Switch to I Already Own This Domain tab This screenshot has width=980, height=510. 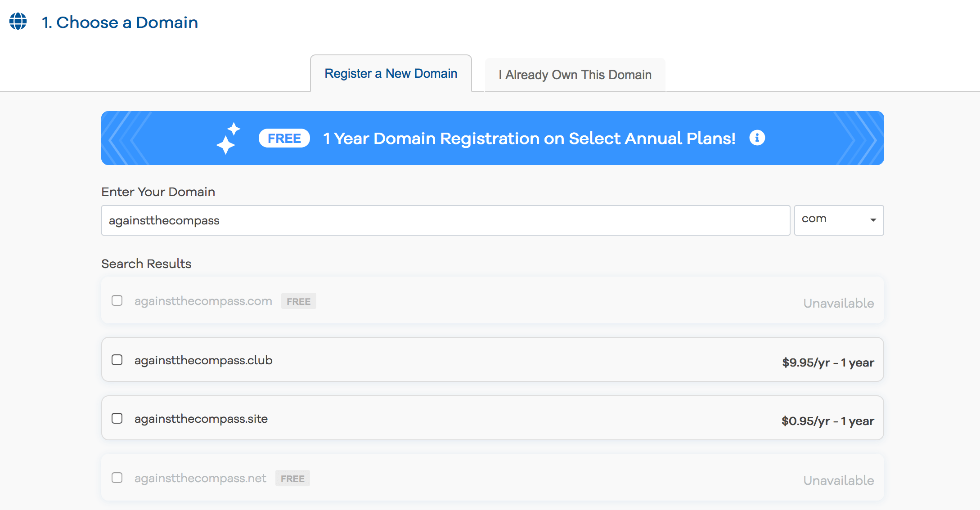(575, 75)
